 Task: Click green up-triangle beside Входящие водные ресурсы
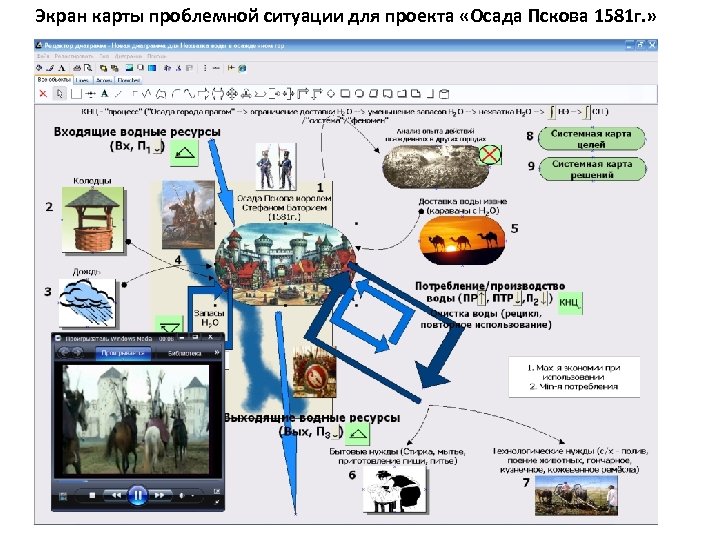click(184, 153)
